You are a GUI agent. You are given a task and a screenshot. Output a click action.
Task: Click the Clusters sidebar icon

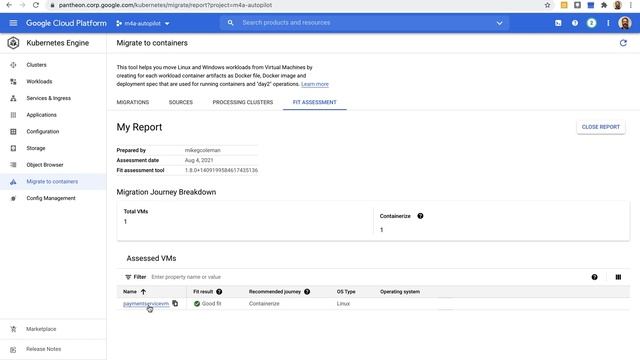click(13, 65)
